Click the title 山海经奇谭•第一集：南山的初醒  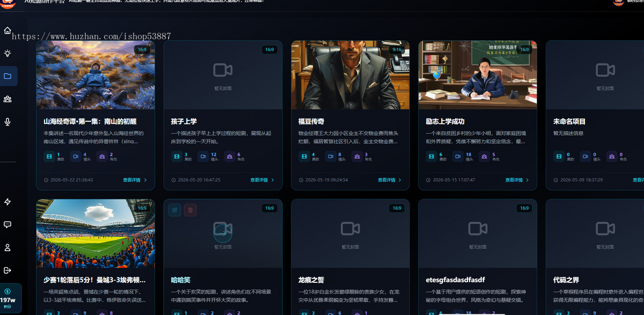(91, 122)
